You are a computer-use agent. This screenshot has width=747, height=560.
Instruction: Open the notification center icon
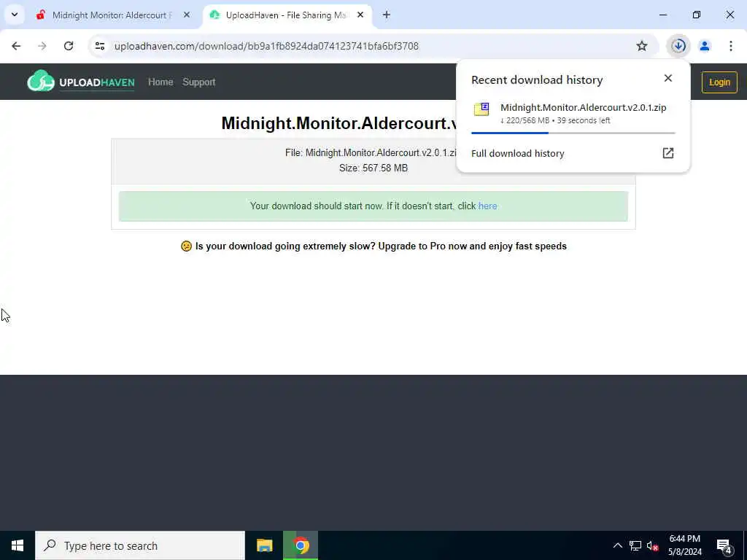[724, 545]
